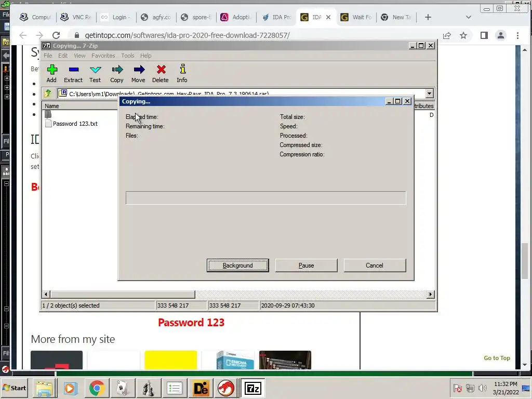Viewport: 532px width, 399px height.
Task: Open the Edit menu in 7-Zip
Action: (63, 56)
